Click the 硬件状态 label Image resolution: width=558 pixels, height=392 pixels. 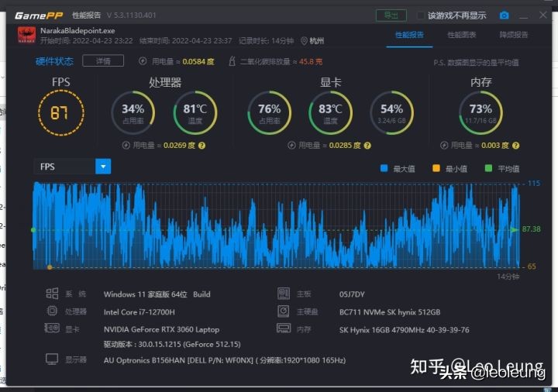(54, 61)
